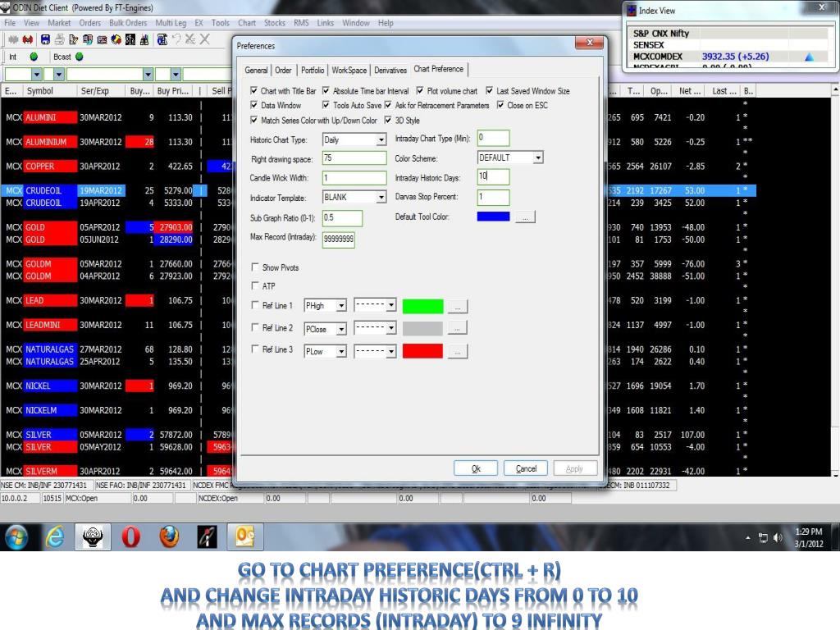The height and width of the screenshot is (630, 840).
Task: Open the Color Scheme dropdown
Action: 538,157
